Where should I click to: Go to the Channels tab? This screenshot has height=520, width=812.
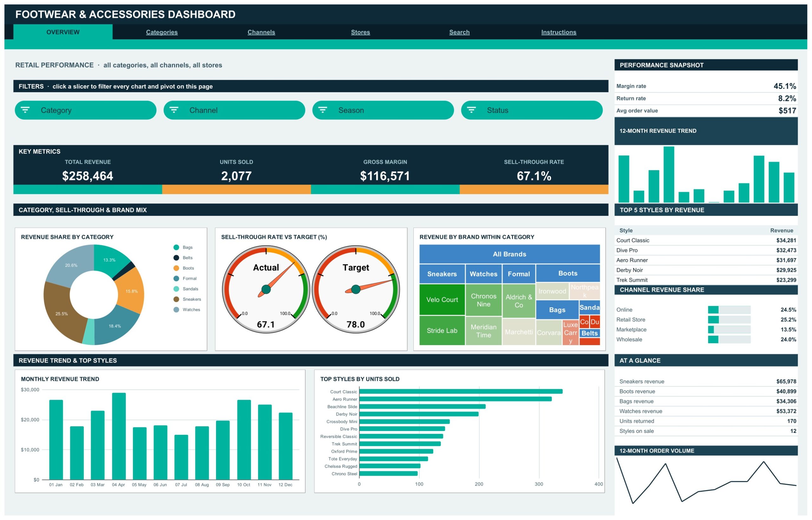pyautogui.click(x=261, y=32)
